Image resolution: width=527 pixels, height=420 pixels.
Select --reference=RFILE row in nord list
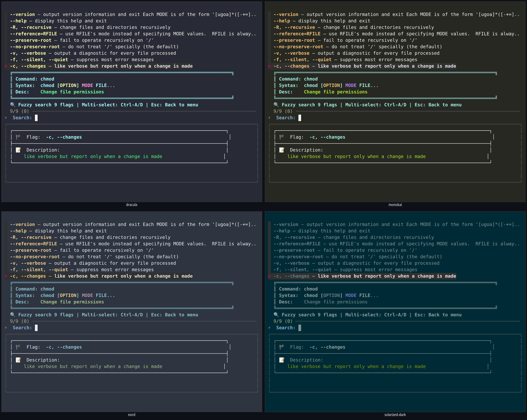(133, 244)
